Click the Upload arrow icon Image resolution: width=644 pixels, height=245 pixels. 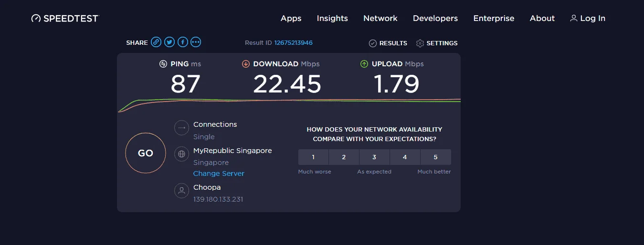364,64
